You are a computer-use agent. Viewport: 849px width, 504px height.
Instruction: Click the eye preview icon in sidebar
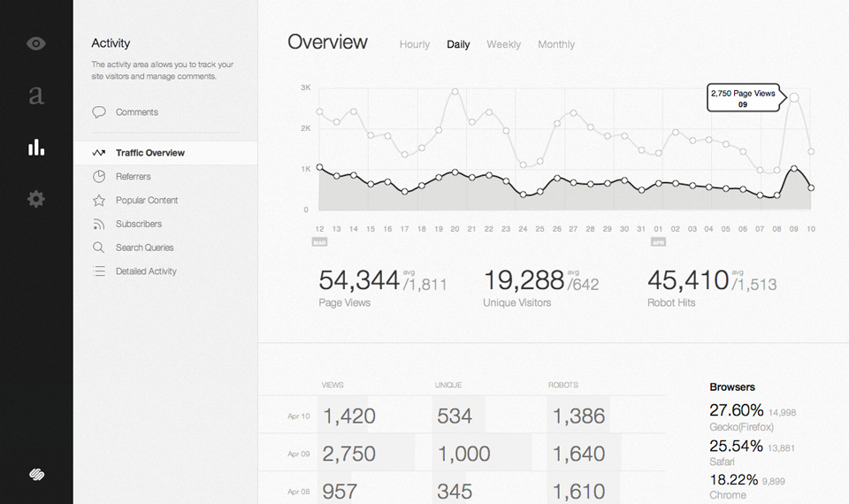pyautogui.click(x=36, y=43)
